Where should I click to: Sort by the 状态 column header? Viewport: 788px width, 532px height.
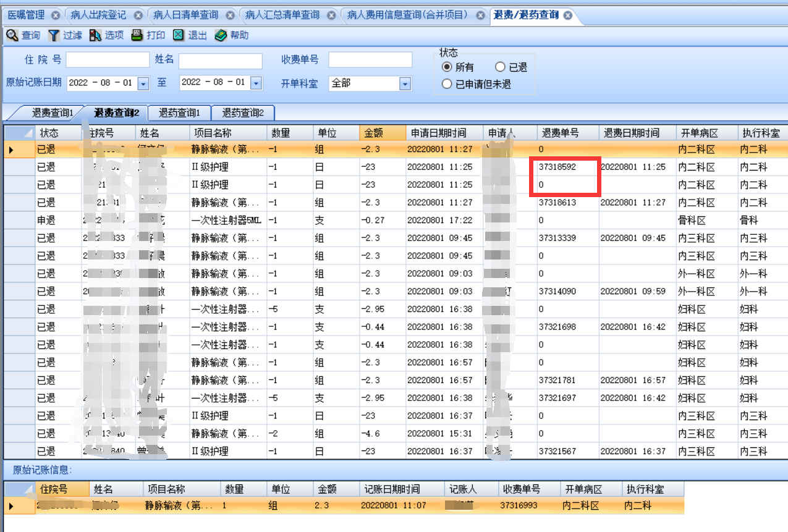point(59,133)
